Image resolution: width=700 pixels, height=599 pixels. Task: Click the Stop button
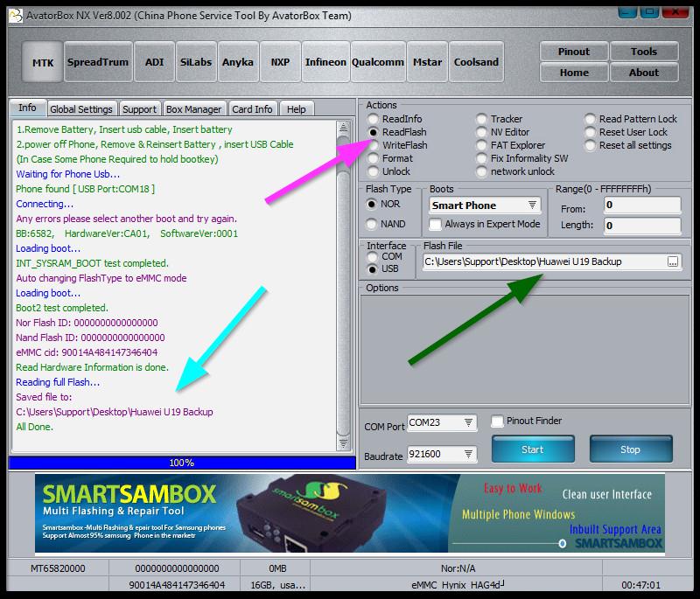point(630,449)
